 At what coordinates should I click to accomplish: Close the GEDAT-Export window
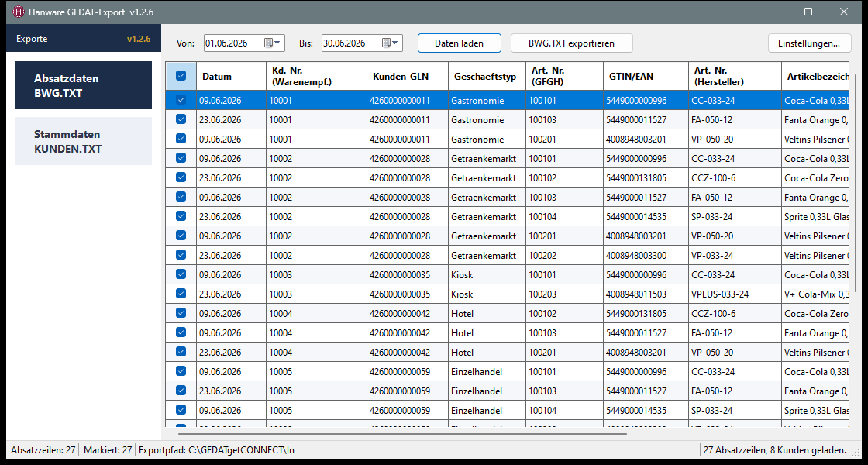(x=844, y=12)
